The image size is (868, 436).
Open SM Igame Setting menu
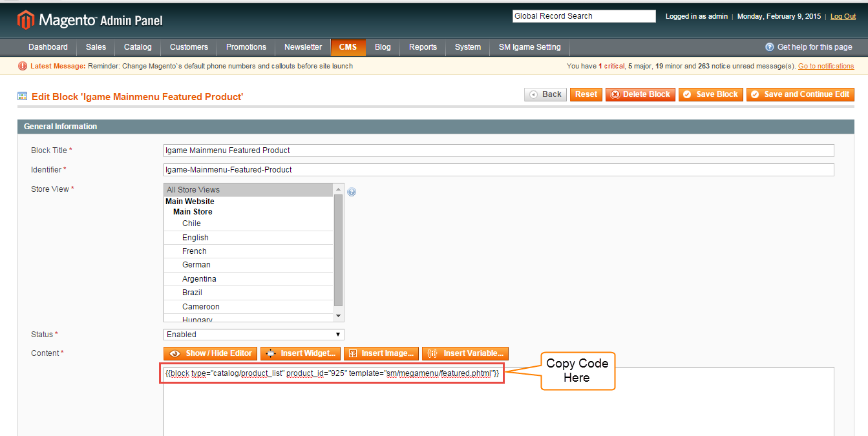point(530,47)
